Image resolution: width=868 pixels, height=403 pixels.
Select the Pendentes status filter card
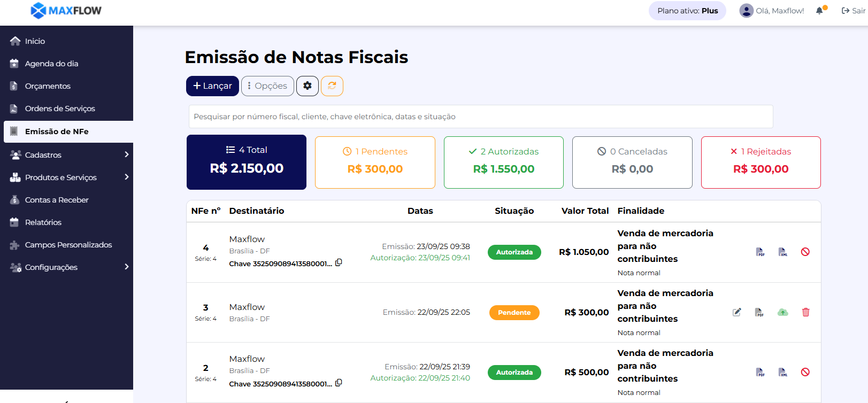click(374, 162)
